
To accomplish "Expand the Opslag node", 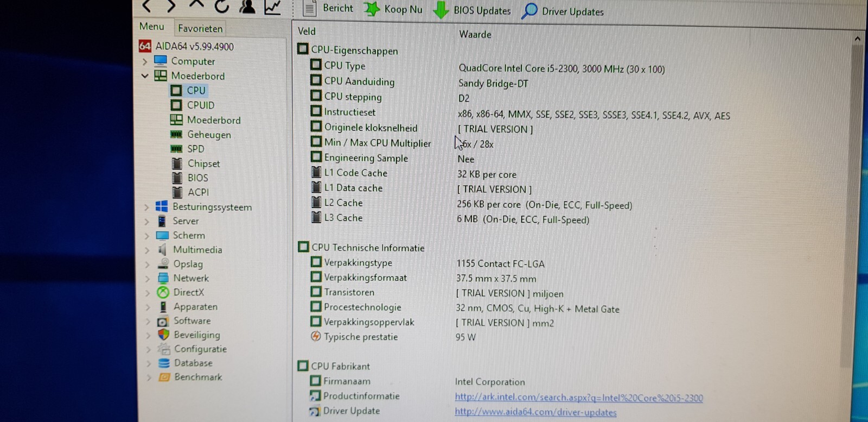I will pos(147,264).
